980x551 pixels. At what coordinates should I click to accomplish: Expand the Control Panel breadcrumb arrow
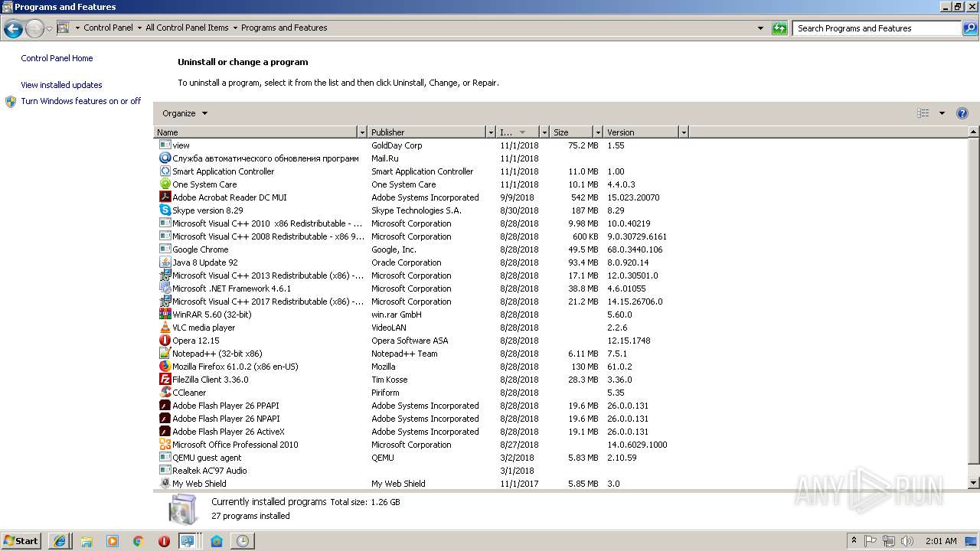pyautogui.click(x=139, y=28)
